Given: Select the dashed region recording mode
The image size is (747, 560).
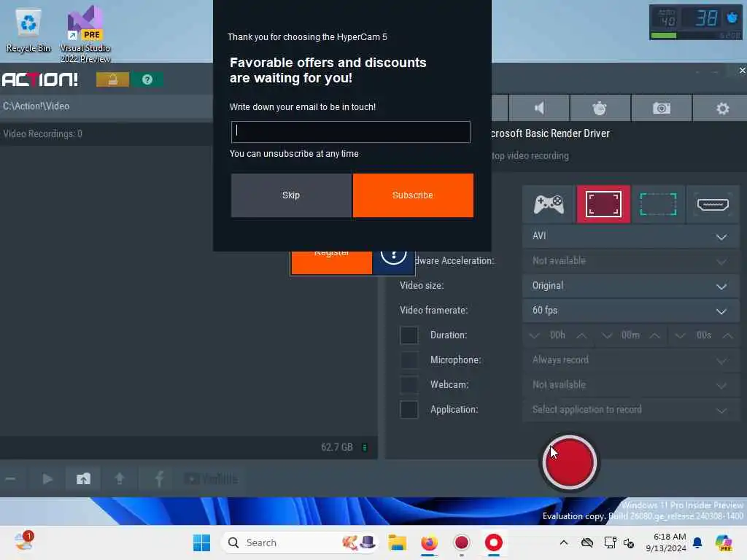Looking at the screenshot, I should 658,204.
